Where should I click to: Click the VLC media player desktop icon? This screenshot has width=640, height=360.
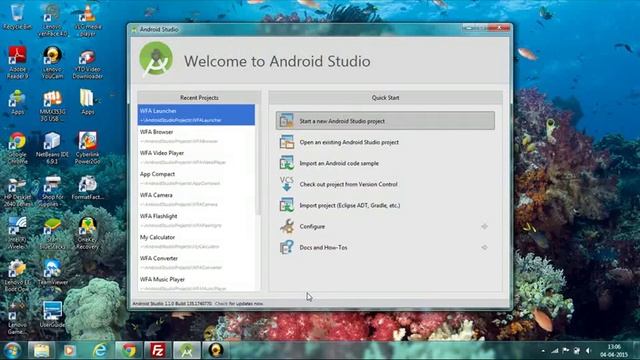tap(87, 20)
